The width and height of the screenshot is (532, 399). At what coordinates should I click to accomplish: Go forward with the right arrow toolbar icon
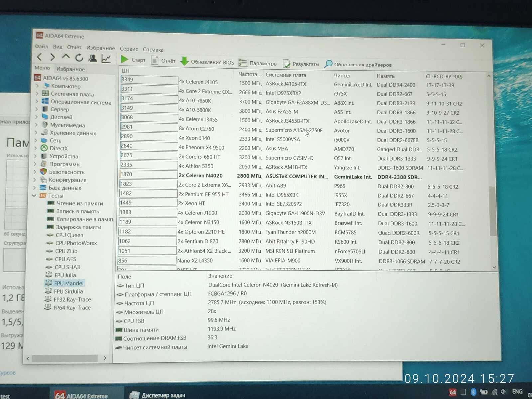point(52,57)
